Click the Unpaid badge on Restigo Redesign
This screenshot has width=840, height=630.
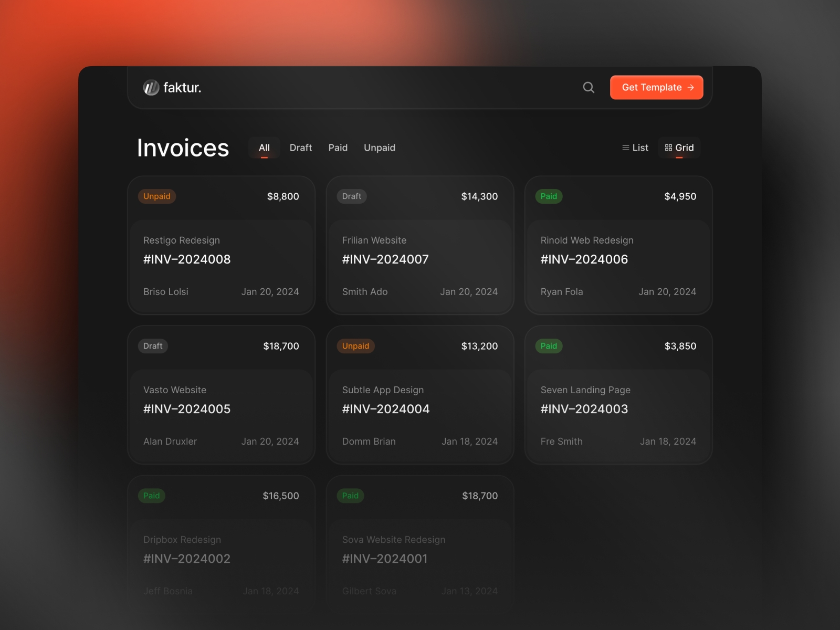coord(157,196)
